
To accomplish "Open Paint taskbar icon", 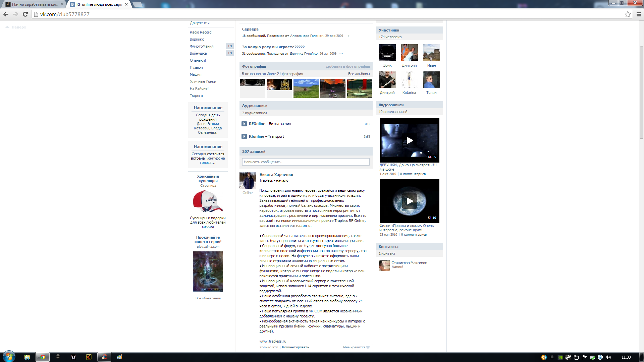I will coord(120,357).
